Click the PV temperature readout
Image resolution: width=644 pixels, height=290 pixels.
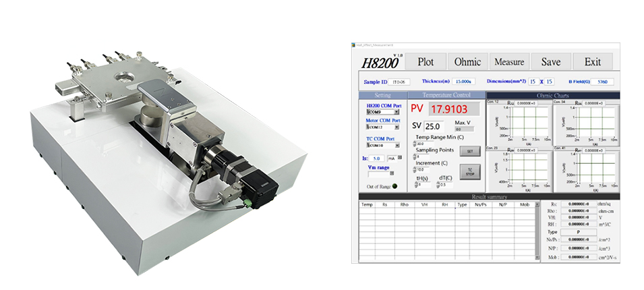[455, 109]
